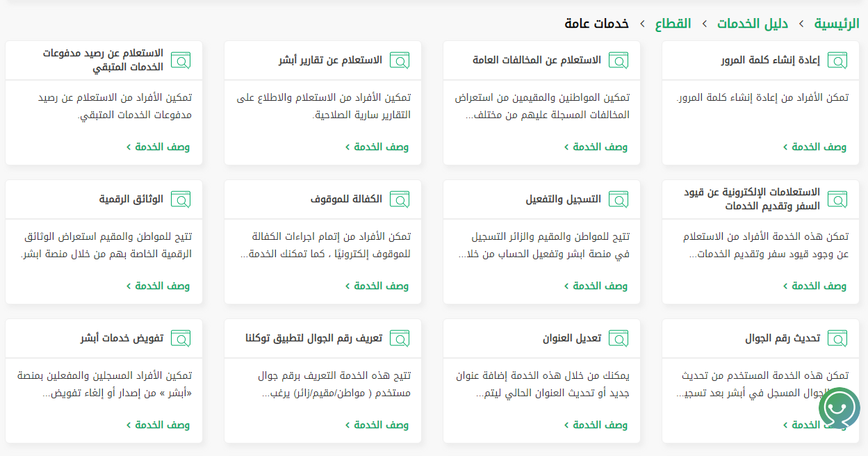Open الاستعلام عن رصيد مدفوعات الخدمات المتبقي title

[x=103, y=60]
